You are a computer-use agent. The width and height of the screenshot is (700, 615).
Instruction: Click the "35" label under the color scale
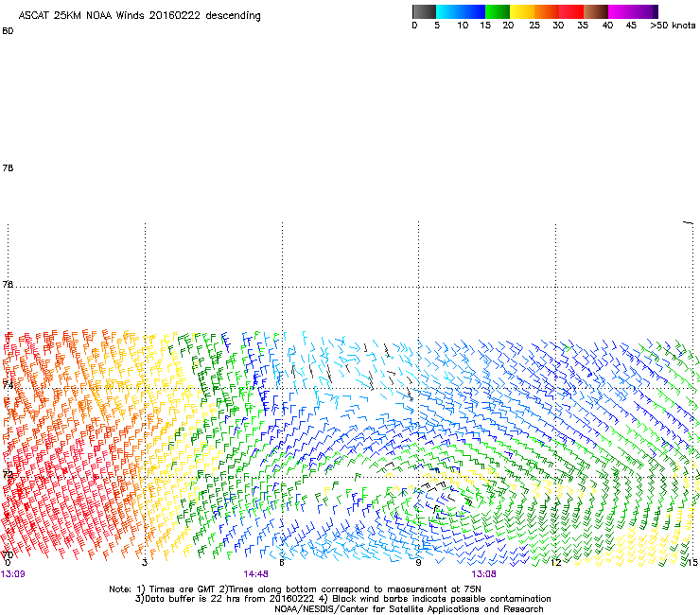click(x=583, y=26)
